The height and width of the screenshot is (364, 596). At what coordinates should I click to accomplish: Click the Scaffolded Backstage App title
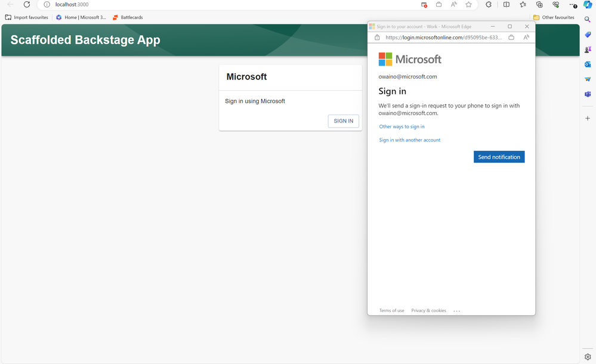click(85, 40)
